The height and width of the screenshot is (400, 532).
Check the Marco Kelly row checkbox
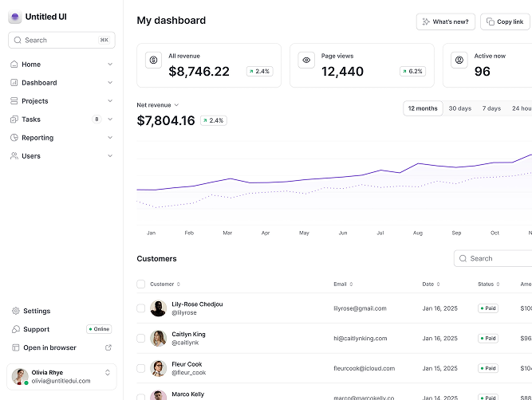(x=141, y=397)
